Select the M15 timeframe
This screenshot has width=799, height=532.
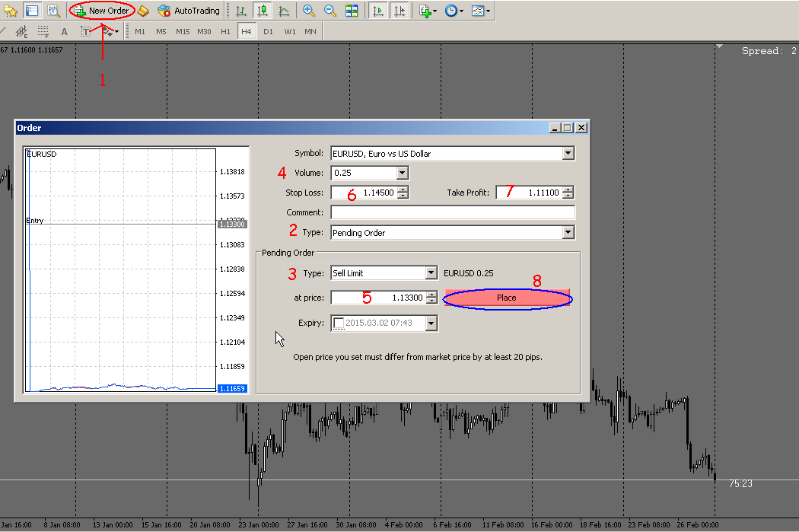(183, 32)
